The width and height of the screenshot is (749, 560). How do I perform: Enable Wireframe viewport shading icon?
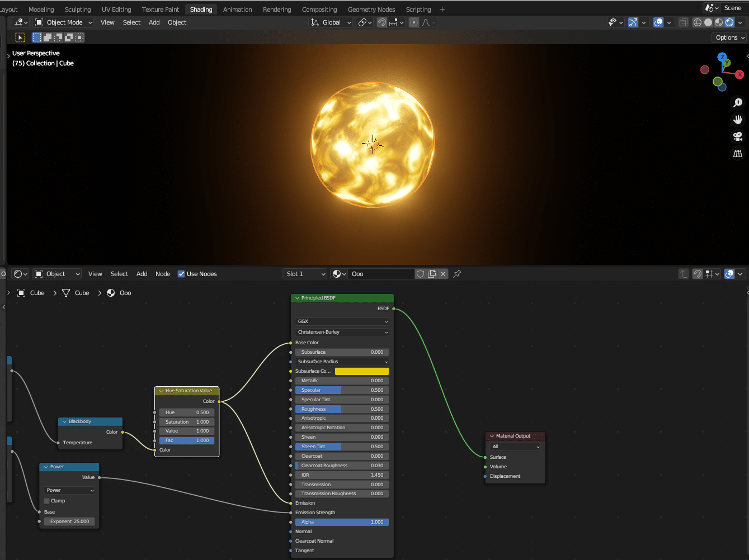(x=697, y=22)
